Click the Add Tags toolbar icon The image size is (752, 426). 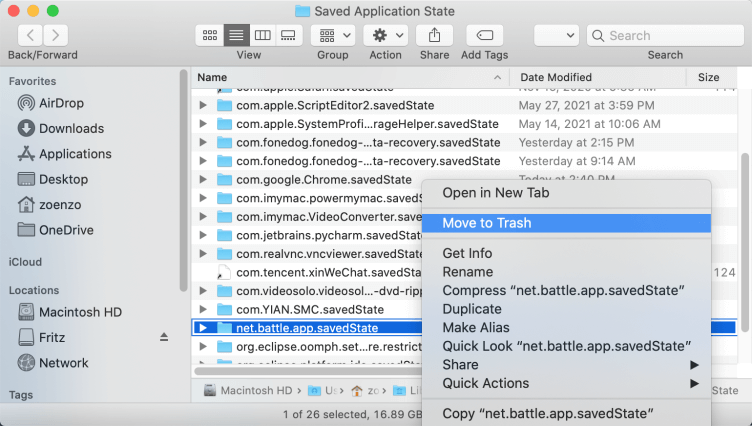pyautogui.click(x=484, y=35)
